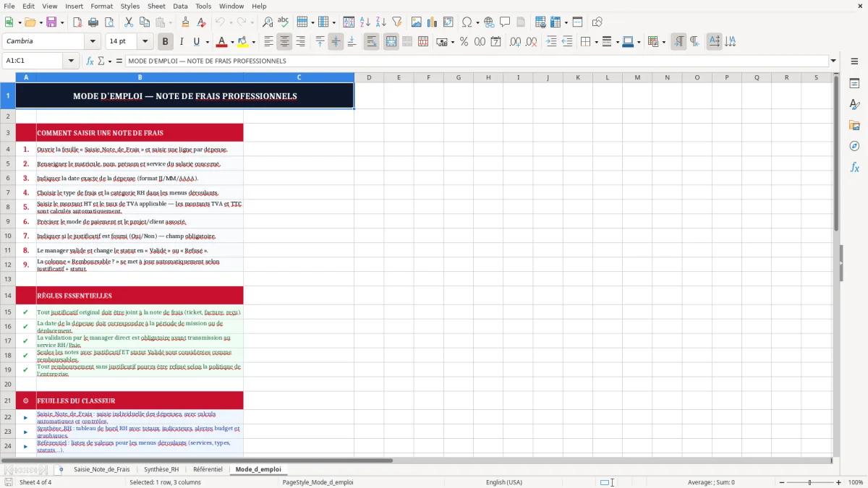
Task: Expand the font color dropdown arrow
Action: point(232,42)
